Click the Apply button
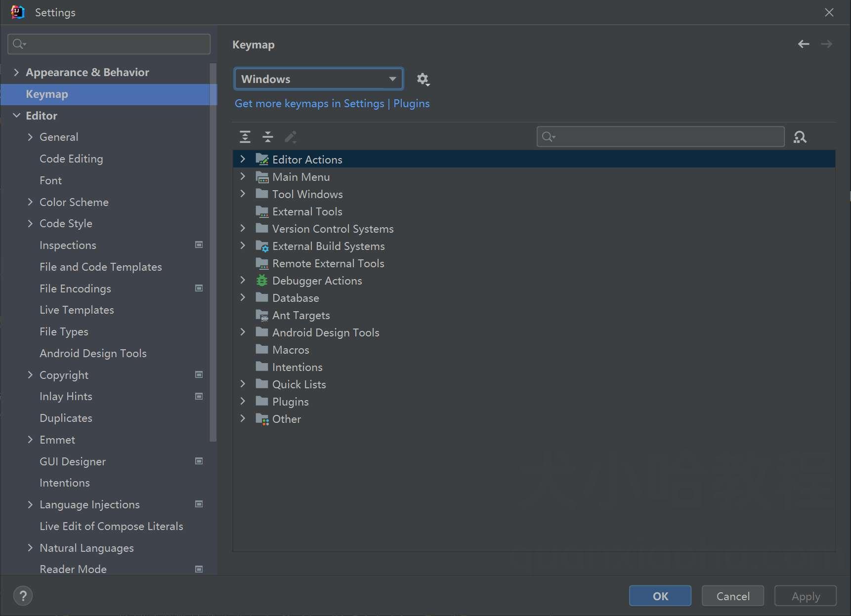851x616 pixels. 805,596
